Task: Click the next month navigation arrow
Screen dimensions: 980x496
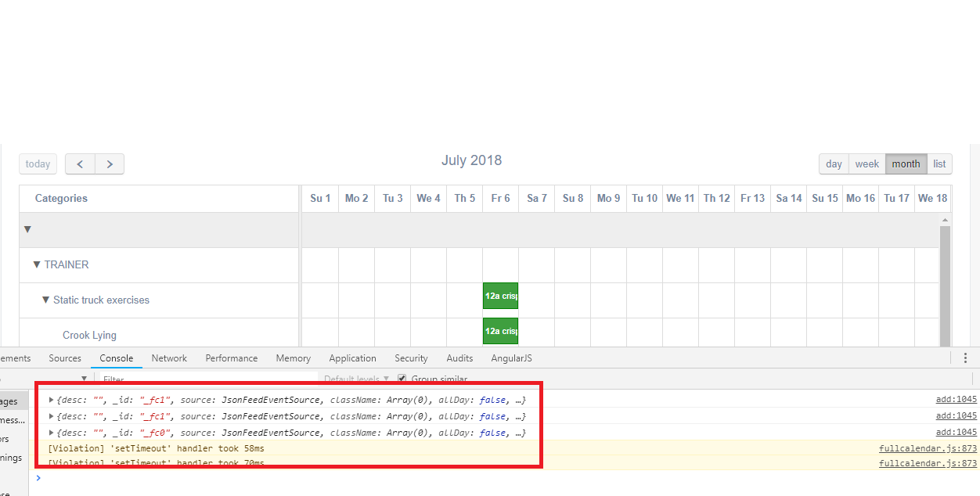Action: click(109, 164)
